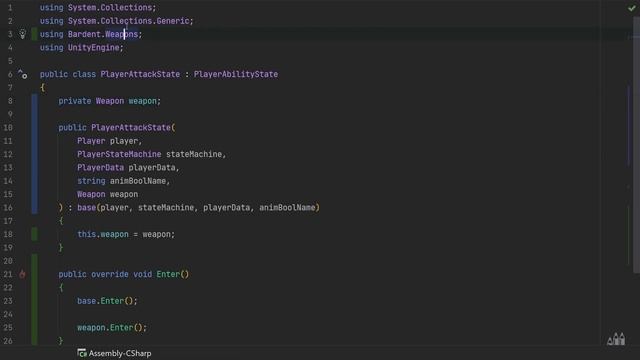The width and height of the screenshot is (640, 360).
Task: Click line number 6 in the gutter
Action: pyautogui.click(x=10, y=74)
